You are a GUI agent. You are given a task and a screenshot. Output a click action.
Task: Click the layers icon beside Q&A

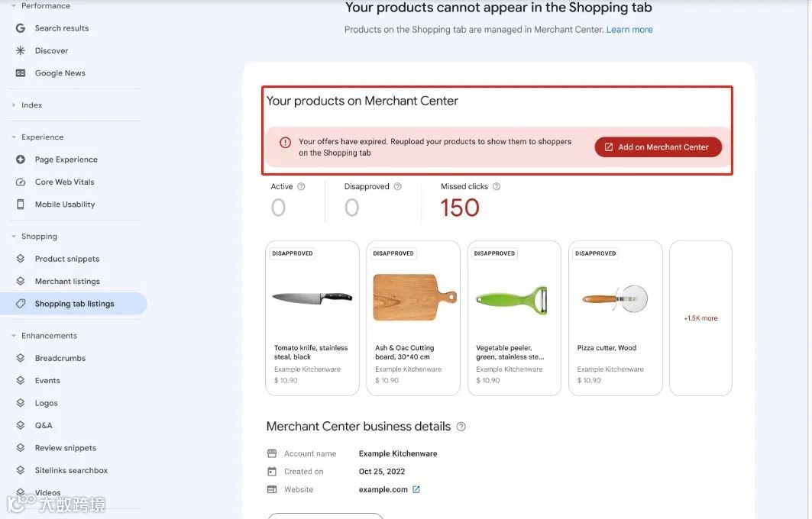[20, 425]
